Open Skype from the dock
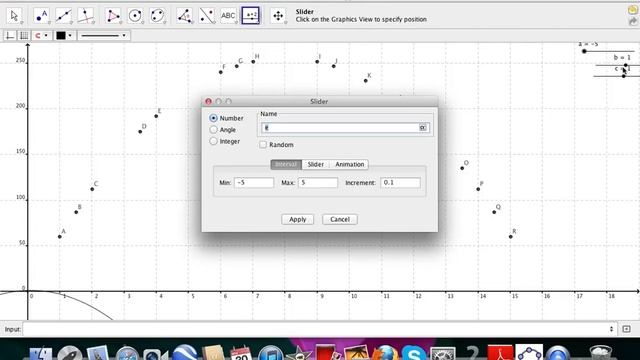The width and height of the screenshot is (640, 360). [413, 353]
